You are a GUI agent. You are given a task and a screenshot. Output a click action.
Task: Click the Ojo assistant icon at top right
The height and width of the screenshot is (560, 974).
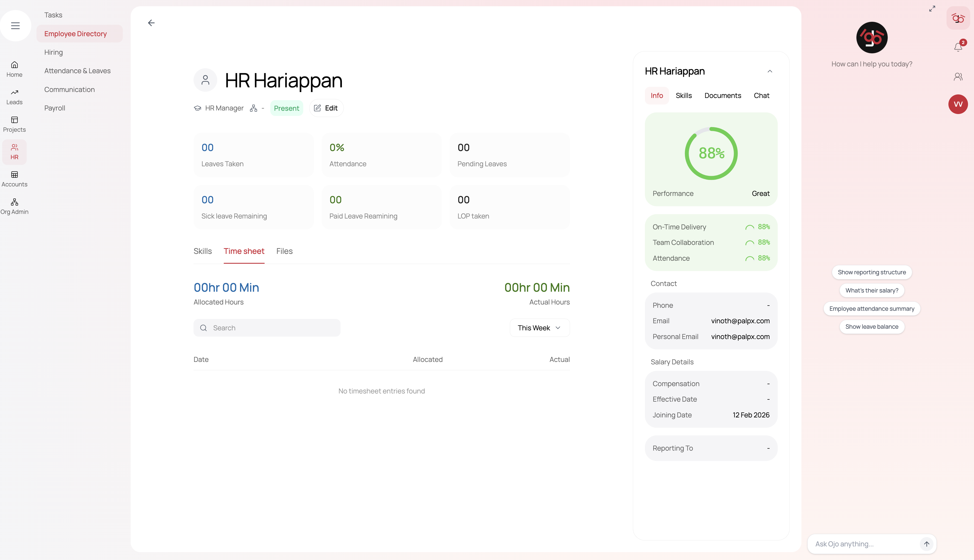pos(958,18)
